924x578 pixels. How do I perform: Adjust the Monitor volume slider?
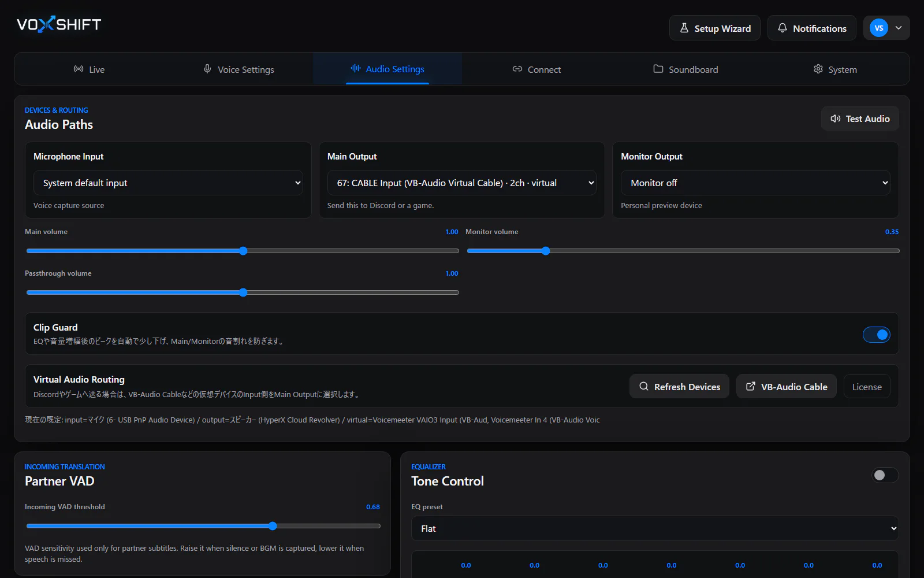[x=683, y=251]
